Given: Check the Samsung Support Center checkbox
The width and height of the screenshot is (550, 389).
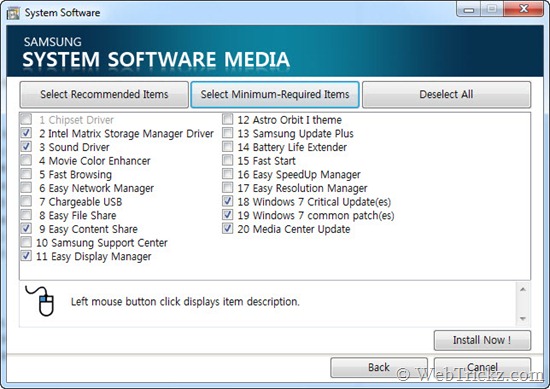Looking at the screenshot, I should pyautogui.click(x=26, y=242).
